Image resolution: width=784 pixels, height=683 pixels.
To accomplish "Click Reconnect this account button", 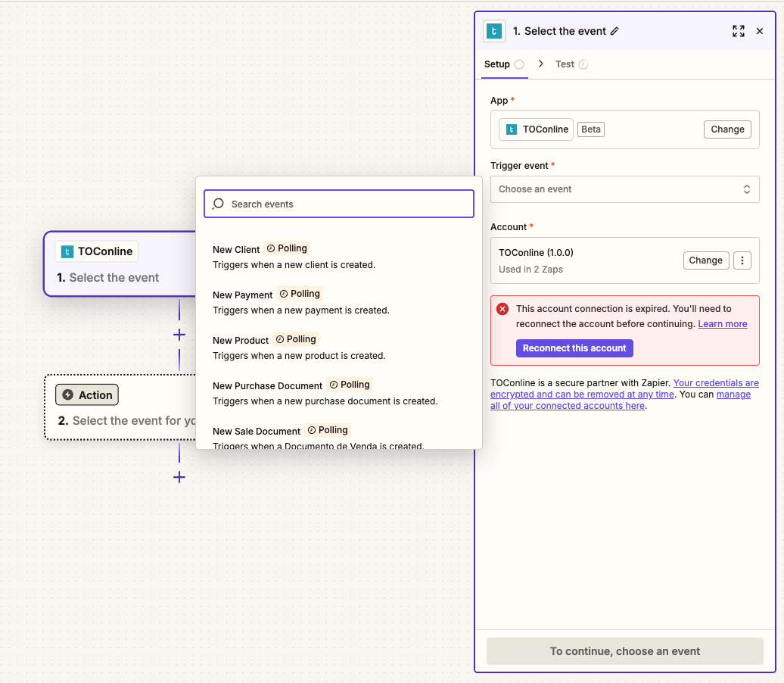I will (574, 348).
